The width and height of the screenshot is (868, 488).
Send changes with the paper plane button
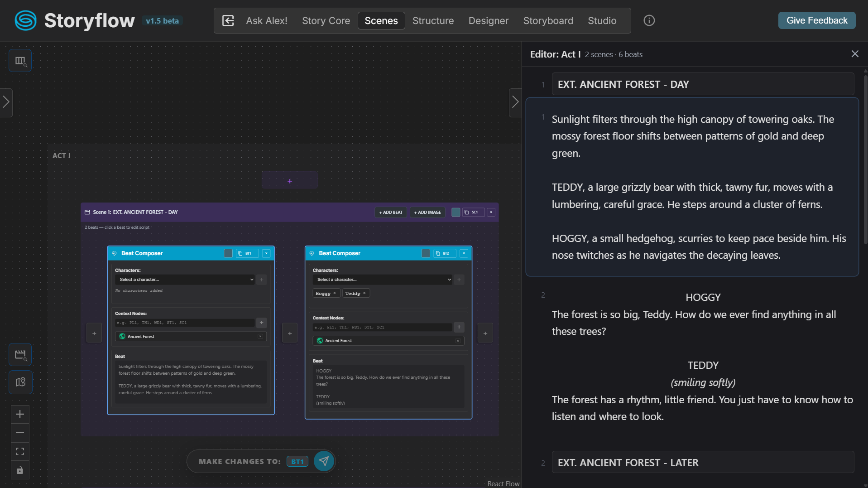pyautogui.click(x=324, y=461)
